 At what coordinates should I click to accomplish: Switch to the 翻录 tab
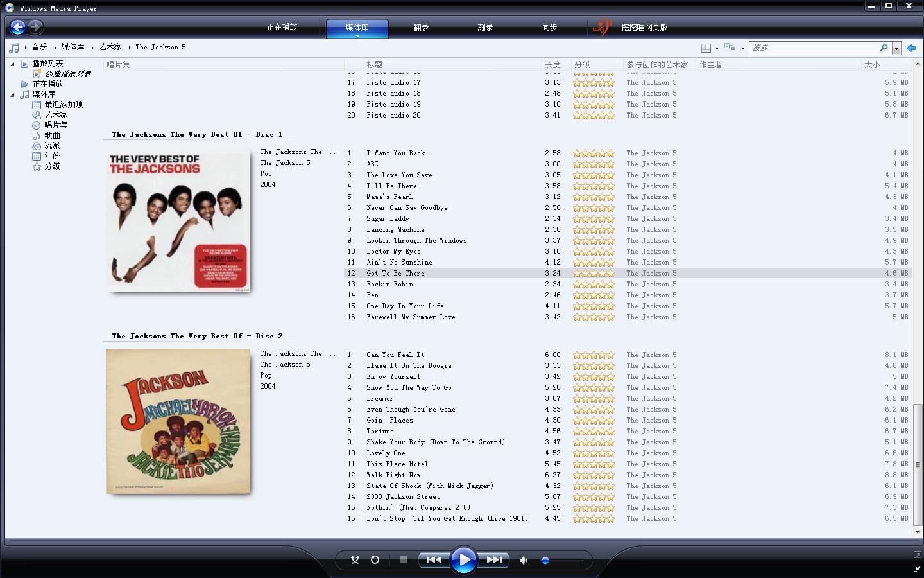click(x=421, y=28)
